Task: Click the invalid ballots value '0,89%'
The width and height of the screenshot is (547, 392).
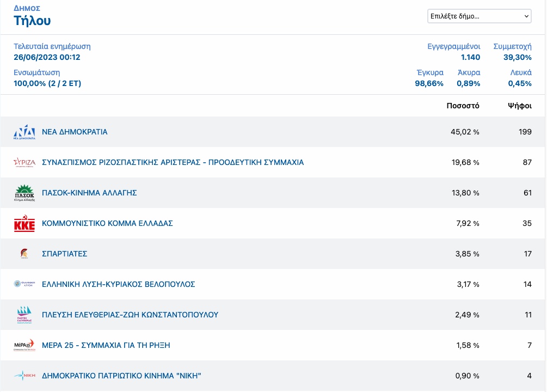Action: [x=469, y=83]
